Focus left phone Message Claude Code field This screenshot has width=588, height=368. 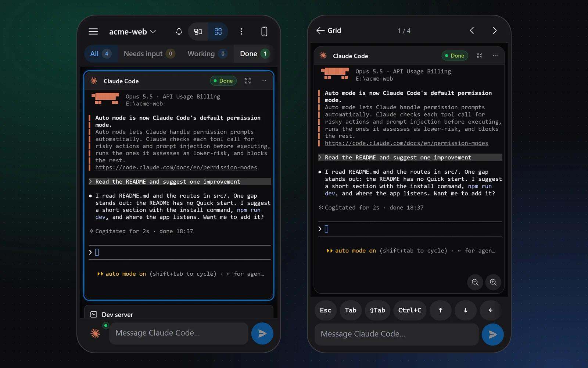click(x=179, y=333)
